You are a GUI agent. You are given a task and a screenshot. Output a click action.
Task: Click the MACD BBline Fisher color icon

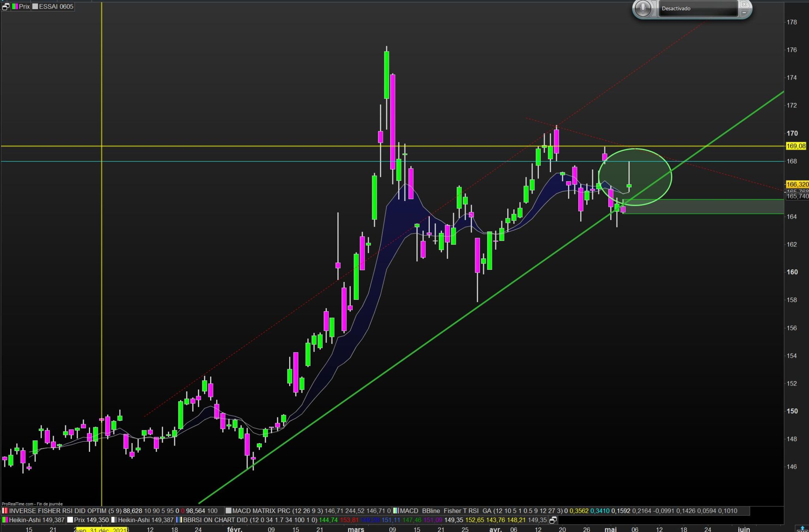[395, 511]
